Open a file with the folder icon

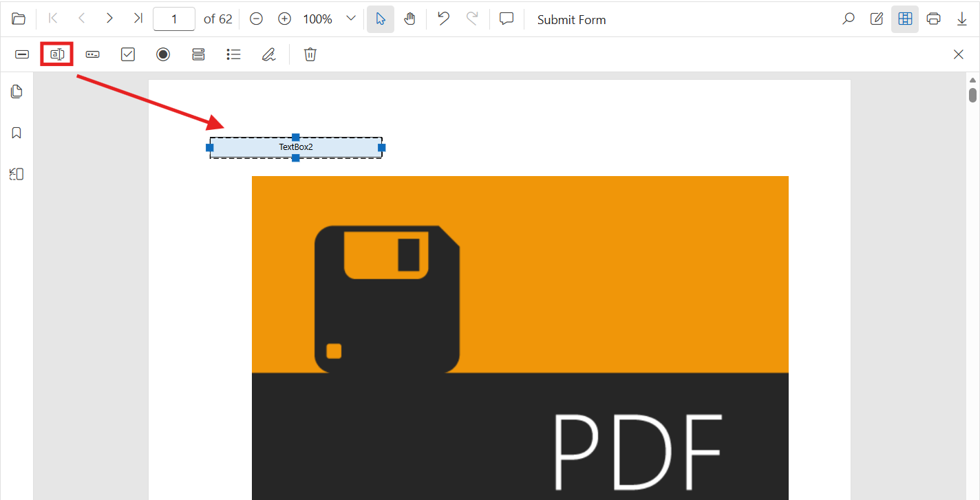pyautogui.click(x=19, y=19)
